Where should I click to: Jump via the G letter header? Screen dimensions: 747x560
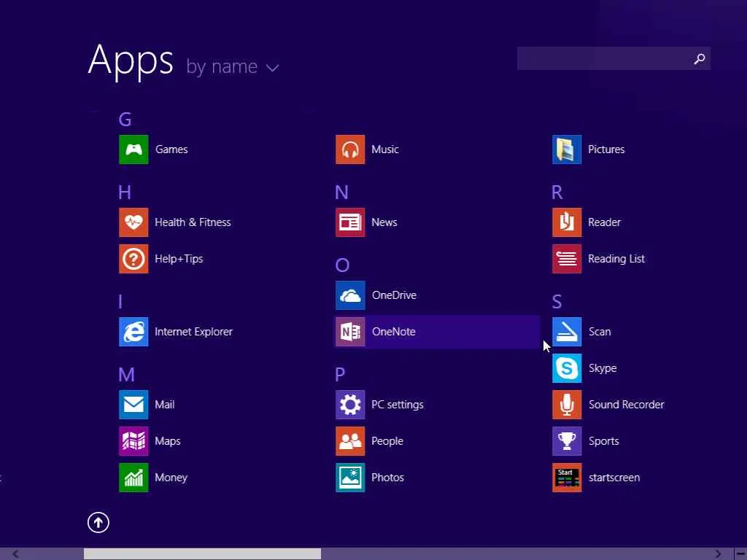pyautogui.click(x=125, y=119)
